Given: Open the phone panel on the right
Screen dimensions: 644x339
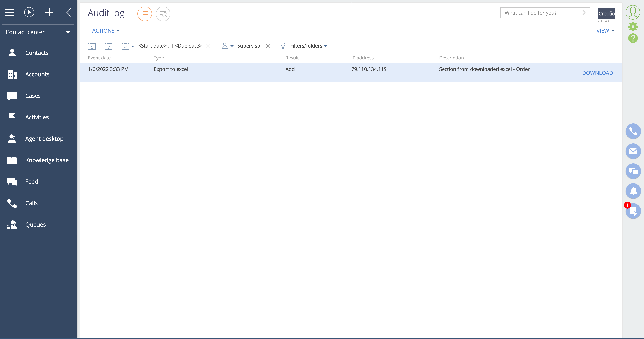Looking at the screenshot, I should tap(633, 131).
